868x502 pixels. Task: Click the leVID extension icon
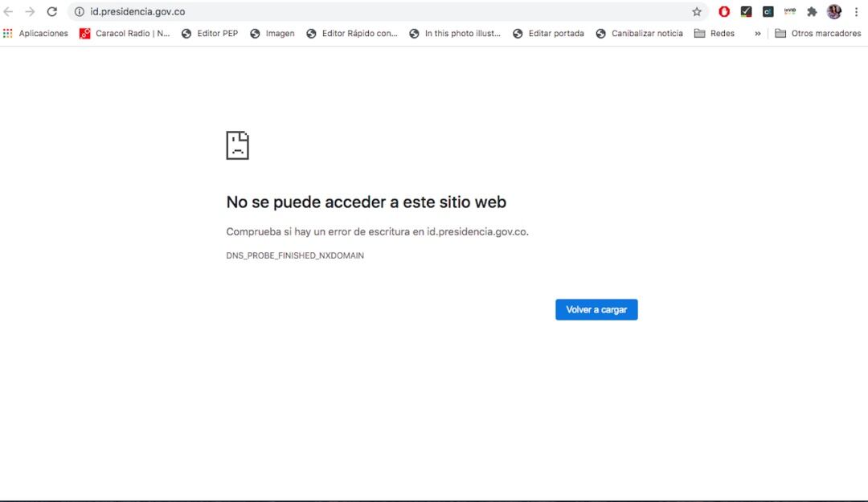(789, 12)
